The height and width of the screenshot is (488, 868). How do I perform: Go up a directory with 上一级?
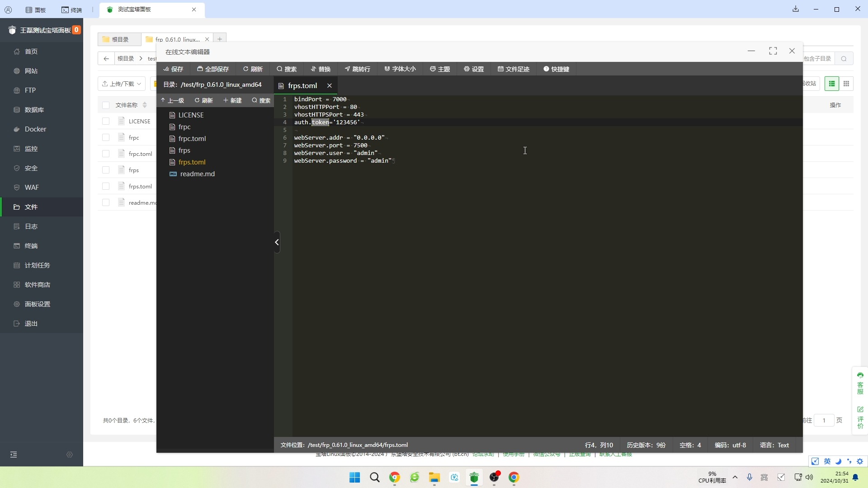pyautogui.click(x=172, y=100)
